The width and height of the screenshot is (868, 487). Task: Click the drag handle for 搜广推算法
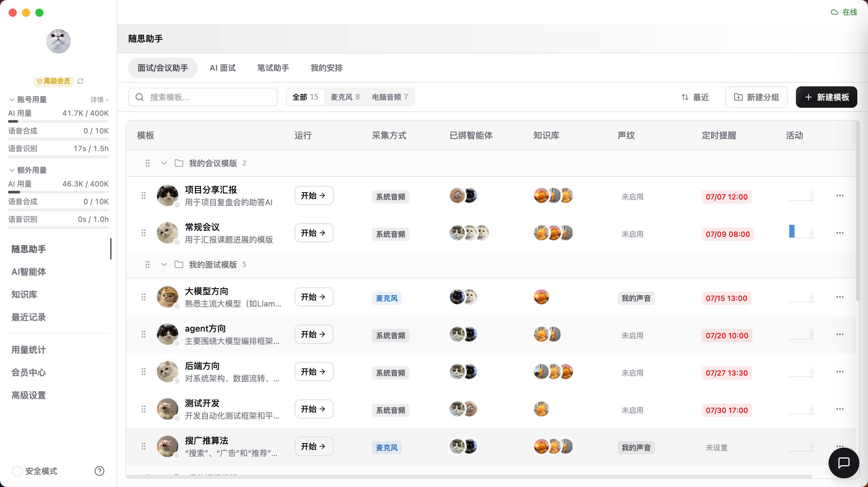143,446
